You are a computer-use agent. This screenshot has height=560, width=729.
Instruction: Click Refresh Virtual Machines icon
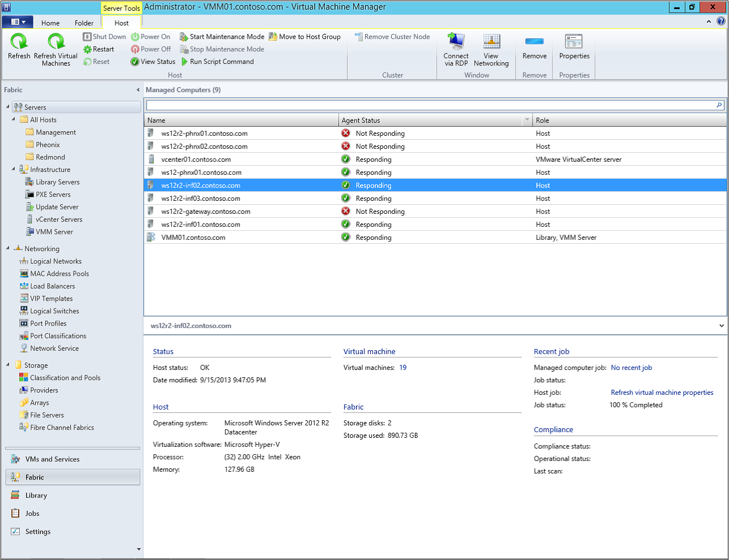click(56, 49)
